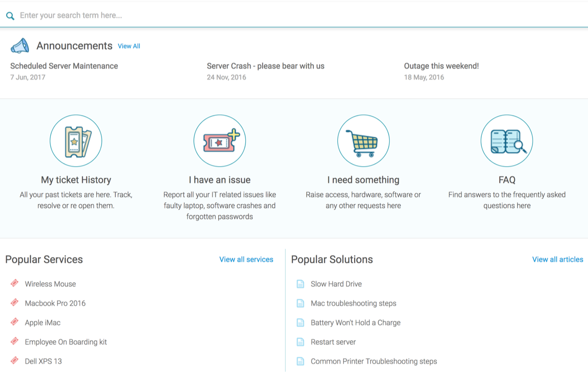588x379 pixels.
Task: Click the document icon beside Slow Hard Drive
Action: click(x=300, y=284)
